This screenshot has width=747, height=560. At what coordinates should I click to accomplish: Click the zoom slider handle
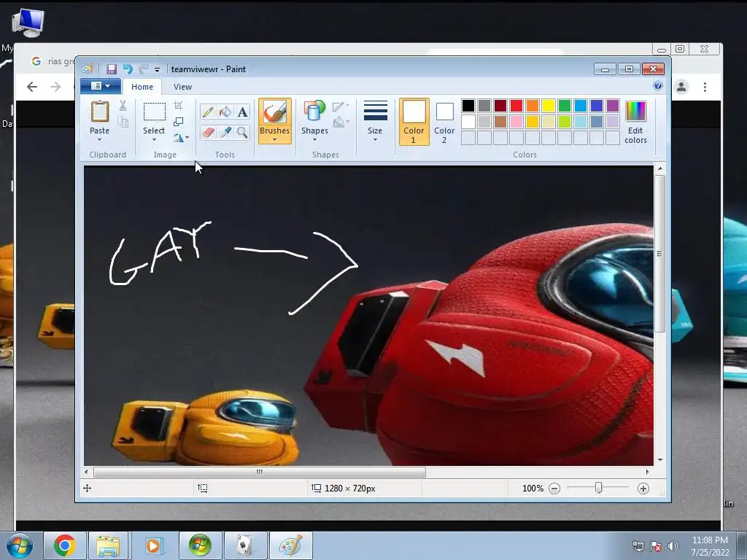point(599,488)
